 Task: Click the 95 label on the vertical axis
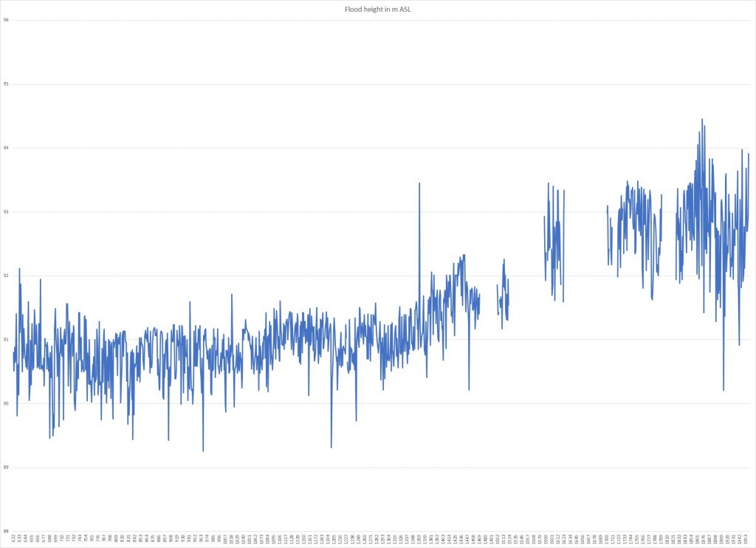[6, 84]
